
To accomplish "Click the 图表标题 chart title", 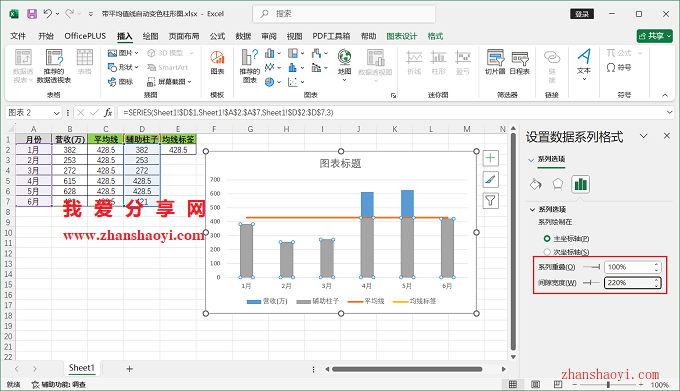I will [340, 163].
